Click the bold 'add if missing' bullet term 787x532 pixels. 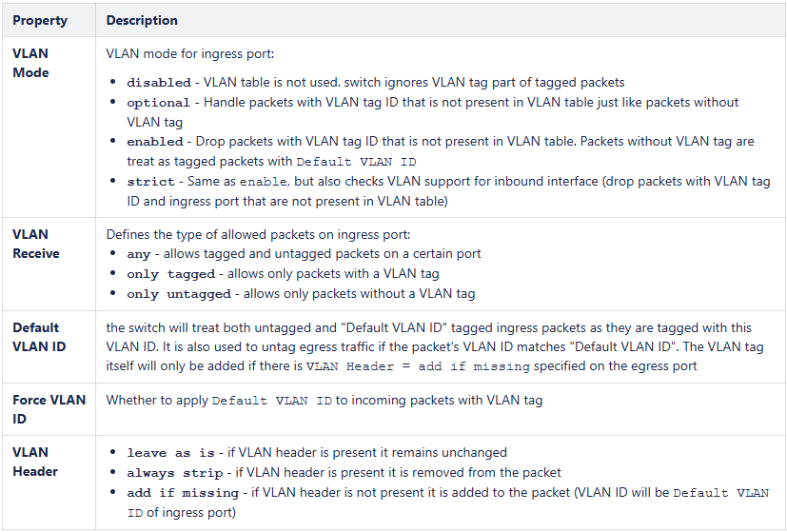(x=182, y=493)
